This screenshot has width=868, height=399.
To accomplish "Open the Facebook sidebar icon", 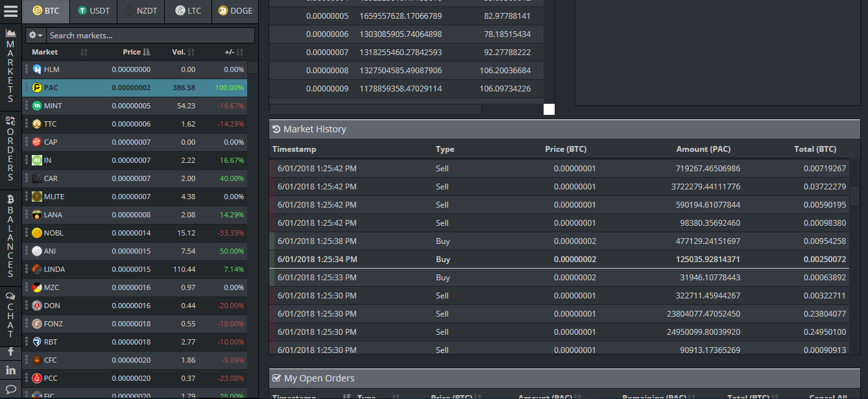I will coord(10,352).
